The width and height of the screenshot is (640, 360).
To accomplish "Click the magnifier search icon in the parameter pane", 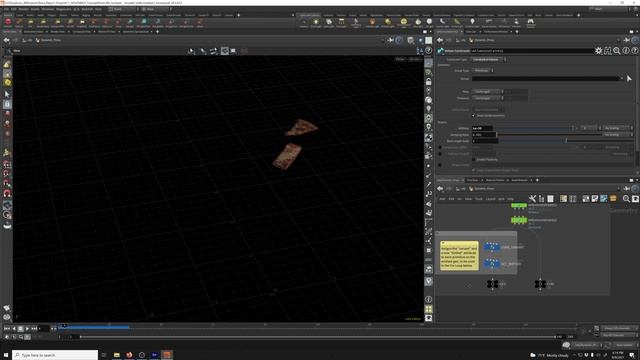I will pyautogui.click(x=617, y=51).
